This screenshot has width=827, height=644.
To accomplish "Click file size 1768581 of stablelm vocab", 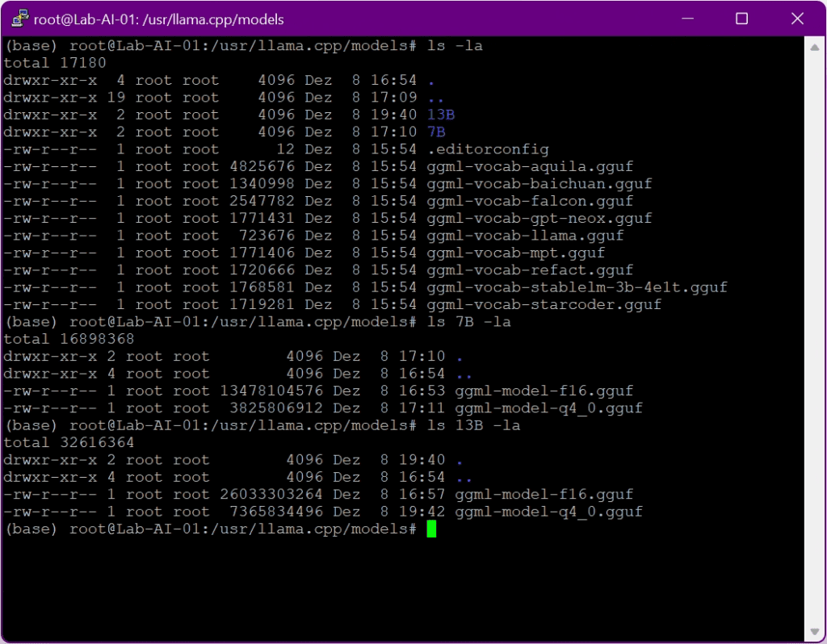I will tap(262, 287).
